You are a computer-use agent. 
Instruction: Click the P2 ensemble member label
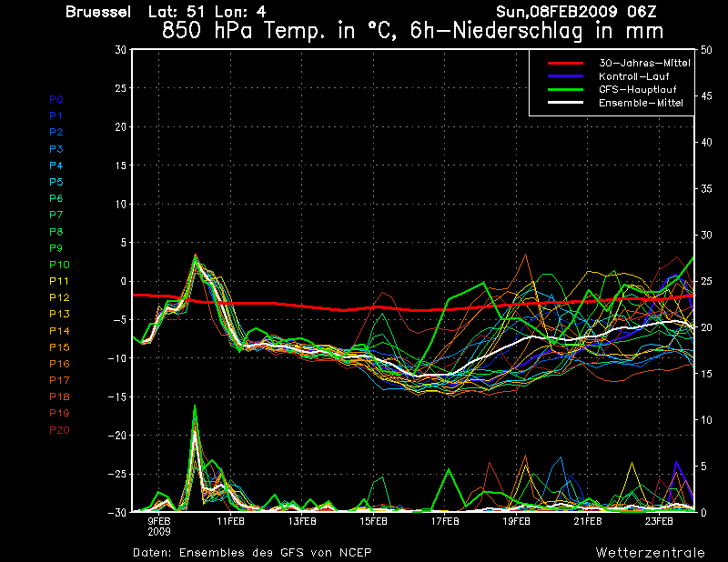tap(56, 132)
